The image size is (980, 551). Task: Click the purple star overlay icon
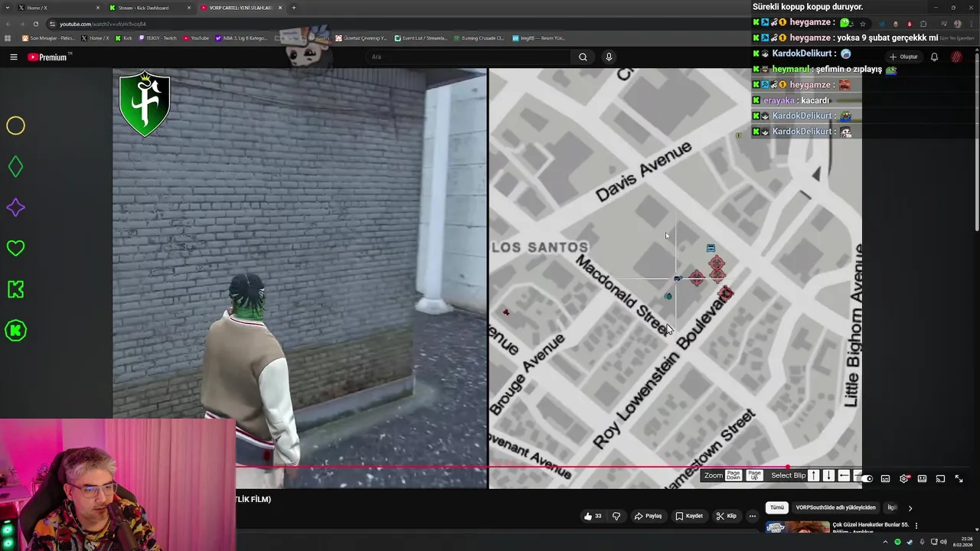[x=15, y=207]
